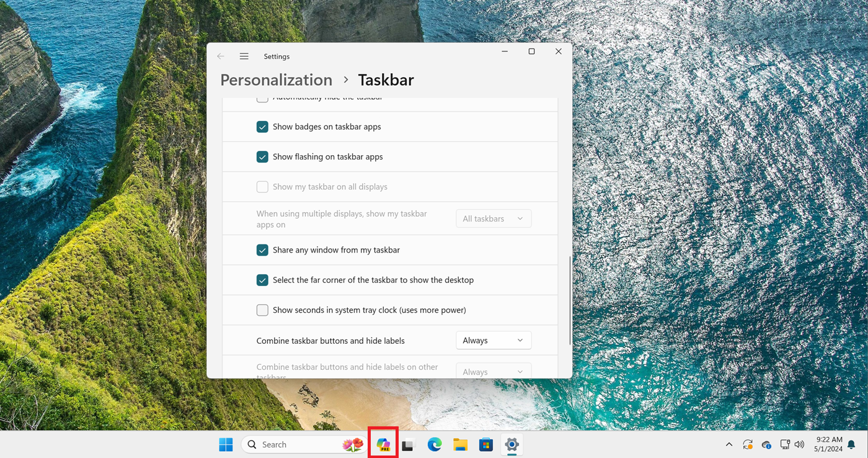Open Microsoft Store from the taskbar
The height and width of the screenshot is (458, 868).
[486, 444]
